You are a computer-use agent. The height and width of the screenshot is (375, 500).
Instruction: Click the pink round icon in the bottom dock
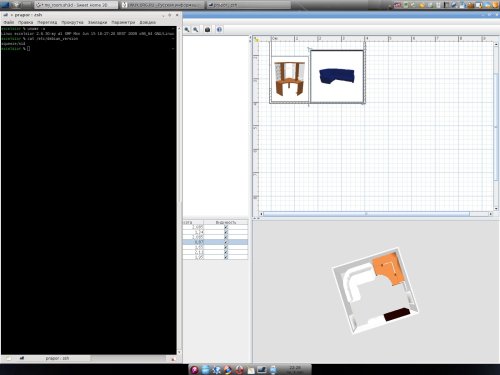pos(195,369)
